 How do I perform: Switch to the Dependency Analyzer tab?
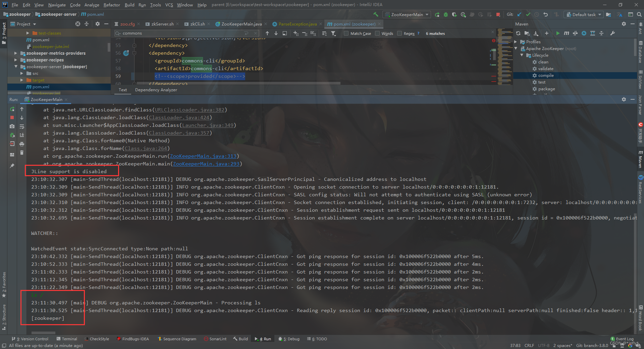coord(156,90)
